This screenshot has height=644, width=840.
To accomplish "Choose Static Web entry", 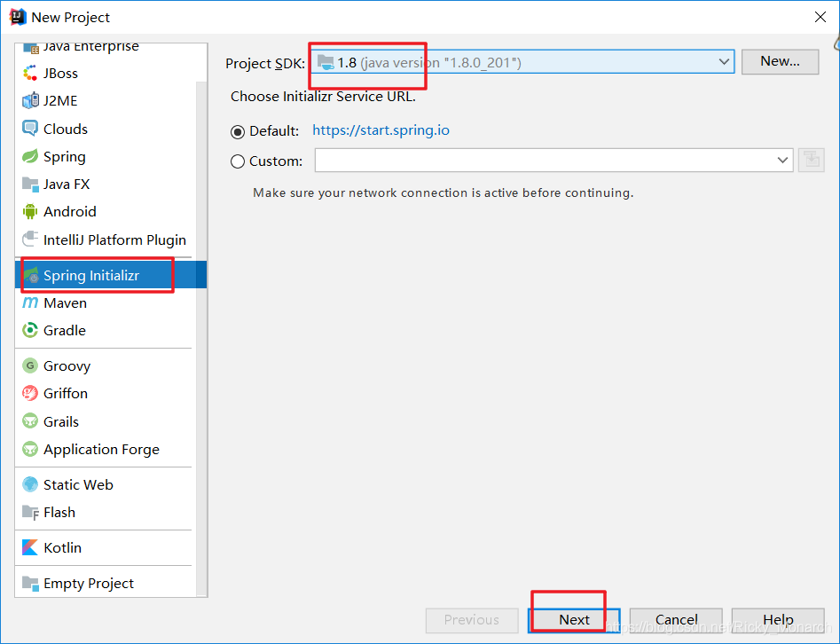I will (x=106, y=484).
